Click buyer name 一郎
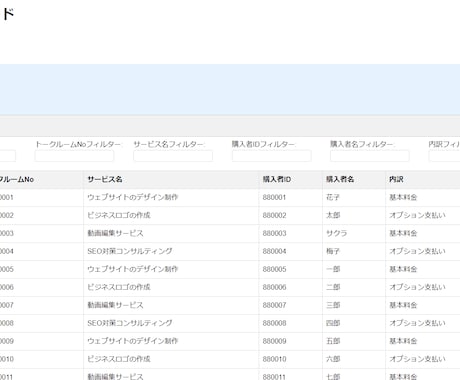 point(333,269)
